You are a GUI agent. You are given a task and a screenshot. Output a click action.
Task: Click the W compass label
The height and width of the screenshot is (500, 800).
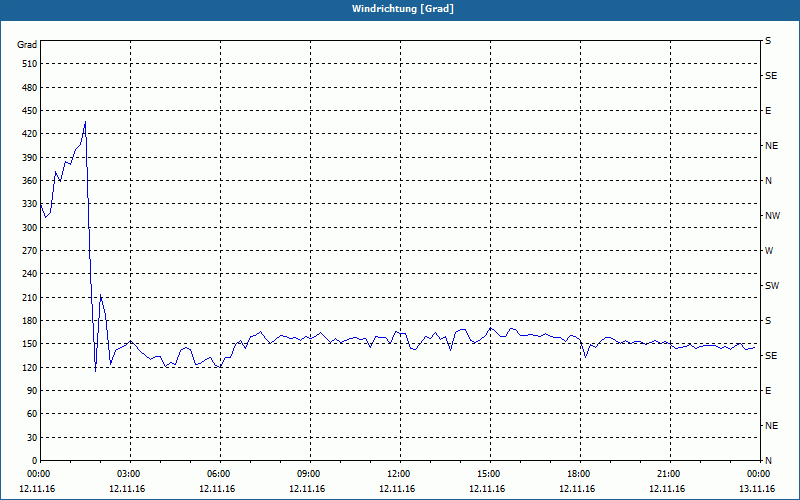click(x=769, y=251)
